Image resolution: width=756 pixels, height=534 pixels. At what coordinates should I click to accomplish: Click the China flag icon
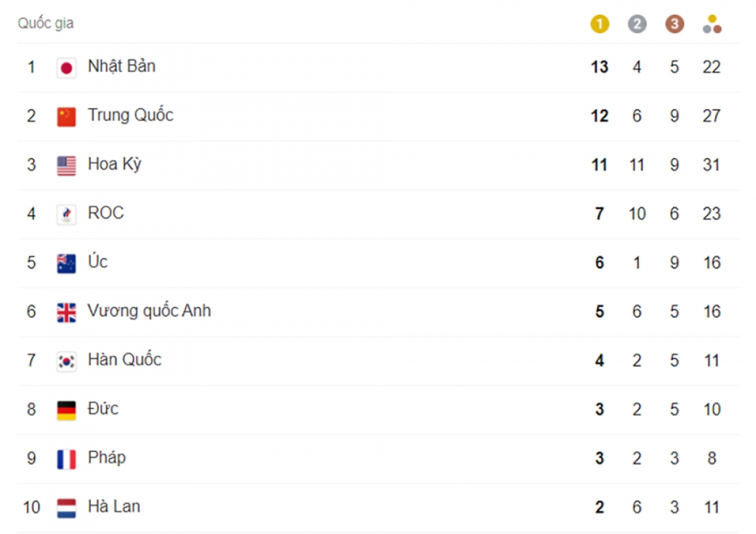click(66, 117)
